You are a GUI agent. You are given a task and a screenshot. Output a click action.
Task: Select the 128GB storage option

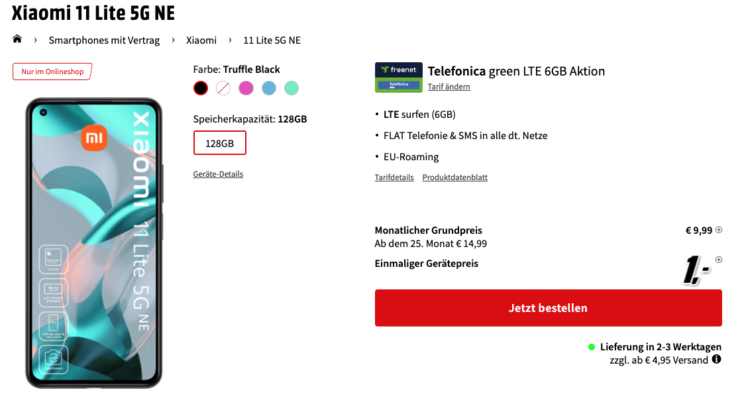(220, 143)
